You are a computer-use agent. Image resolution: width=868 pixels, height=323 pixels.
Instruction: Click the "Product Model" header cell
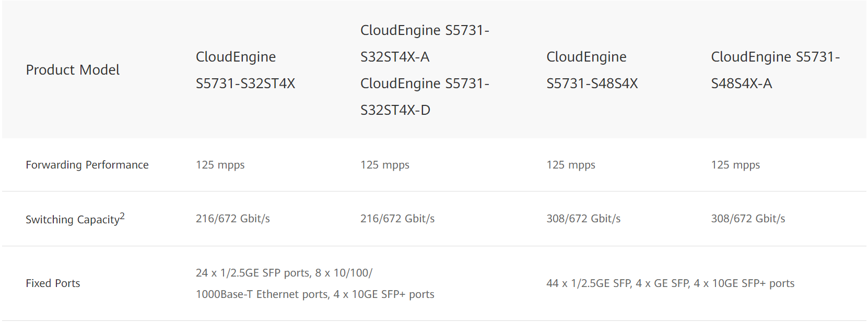[x=73, y=70]
